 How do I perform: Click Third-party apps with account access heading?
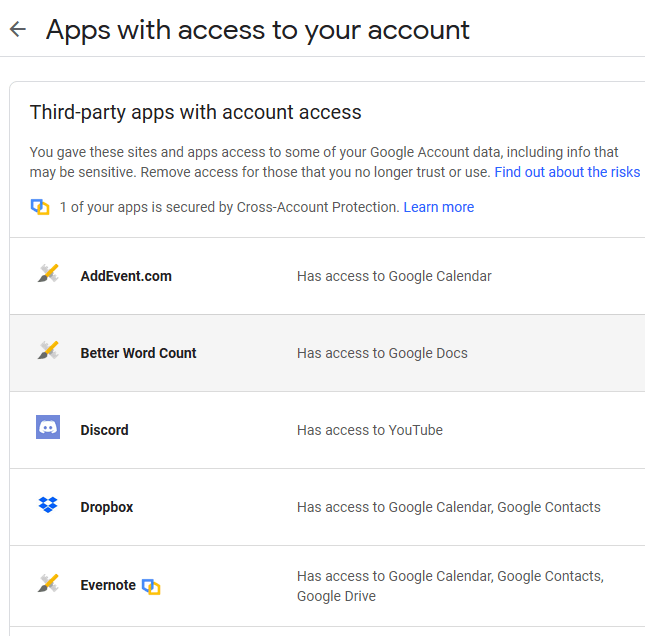tap(195, 112)
